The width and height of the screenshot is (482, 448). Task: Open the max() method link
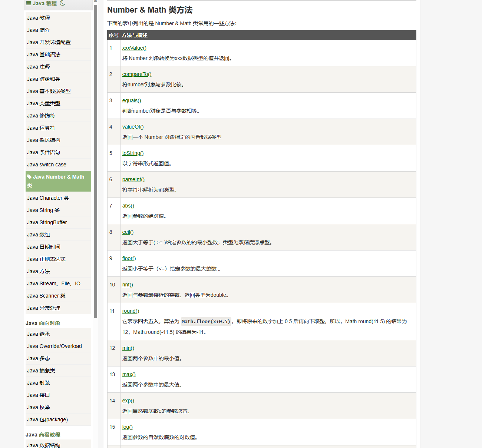pos(129,374)
